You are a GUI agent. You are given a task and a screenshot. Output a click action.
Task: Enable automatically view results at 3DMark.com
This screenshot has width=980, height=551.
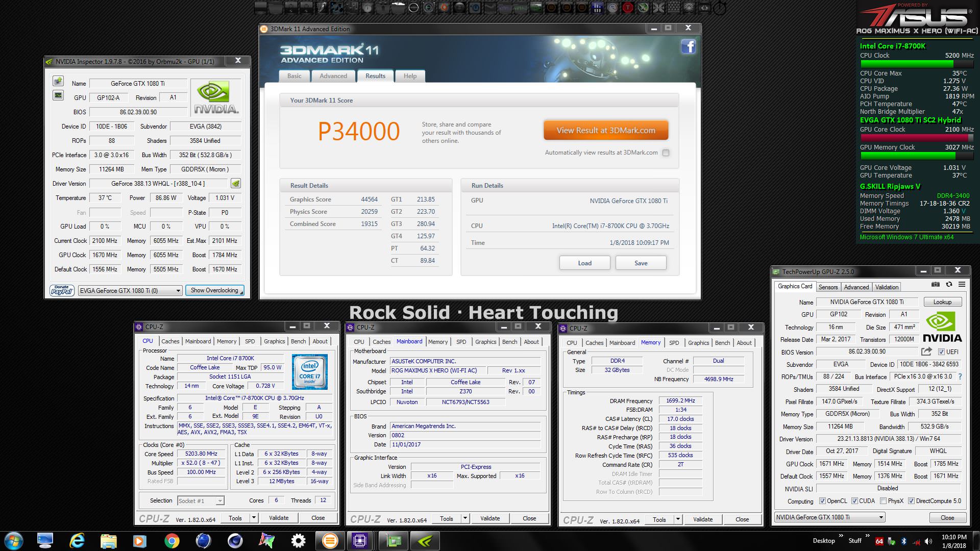(x=666, y=153)
